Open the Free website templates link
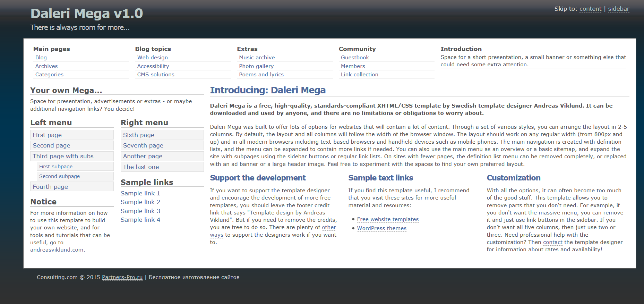Viewport: 644px width, 304px height. coord(388,219)
